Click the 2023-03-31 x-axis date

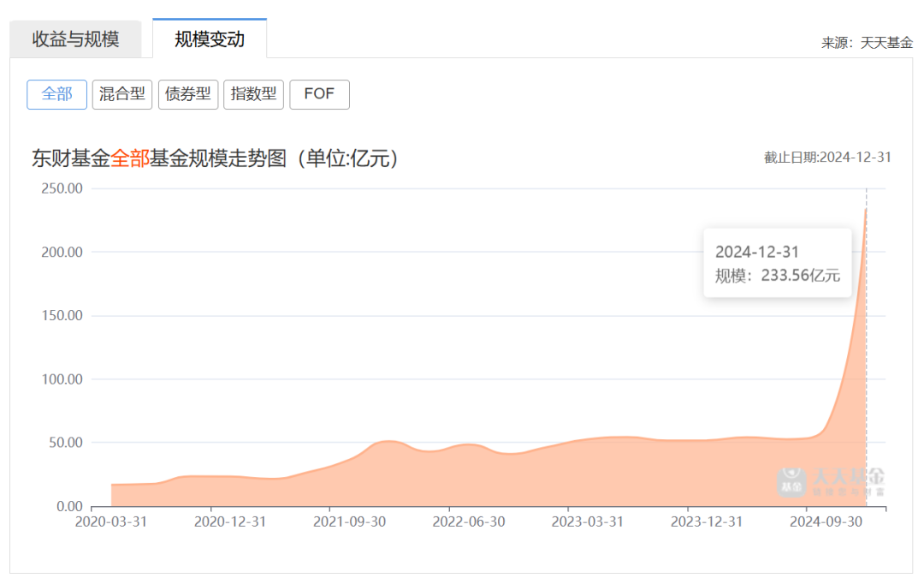click(x=588, y=522)
